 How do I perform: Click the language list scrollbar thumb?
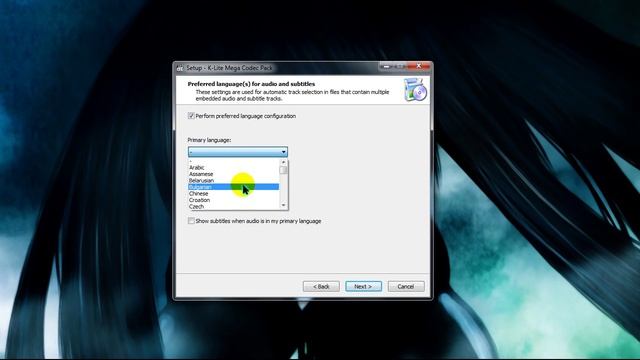tap(284, 170)
